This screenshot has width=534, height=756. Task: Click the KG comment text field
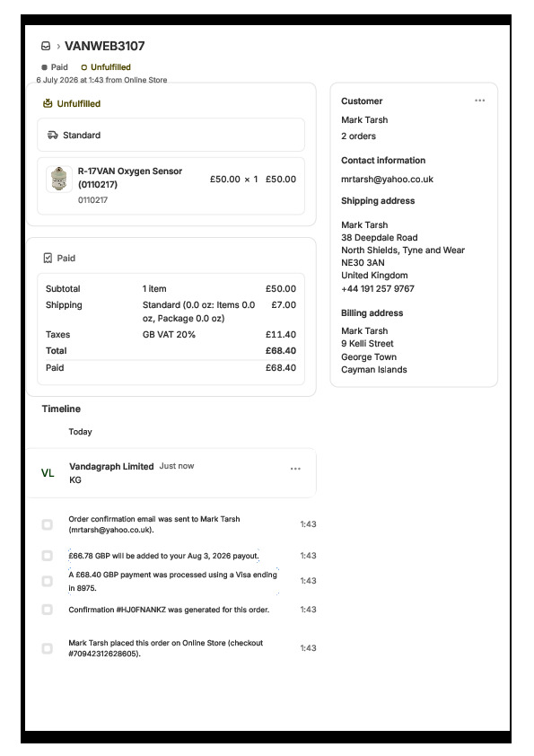pos(74,479)
